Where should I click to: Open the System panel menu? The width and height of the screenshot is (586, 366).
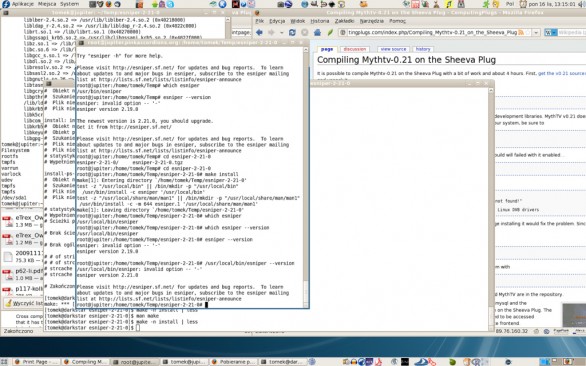(70, 4)
